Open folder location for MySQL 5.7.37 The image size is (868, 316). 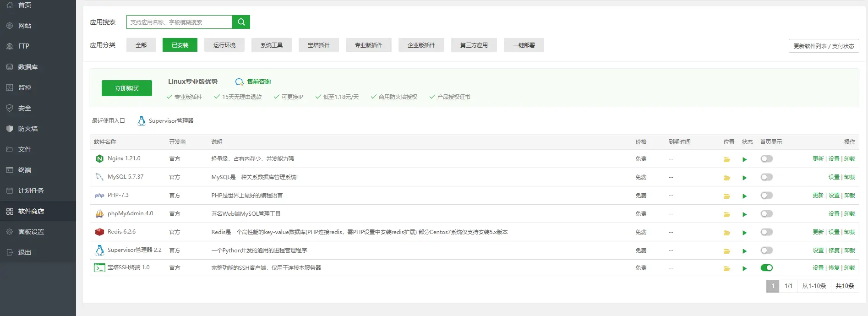coord(726,178)
